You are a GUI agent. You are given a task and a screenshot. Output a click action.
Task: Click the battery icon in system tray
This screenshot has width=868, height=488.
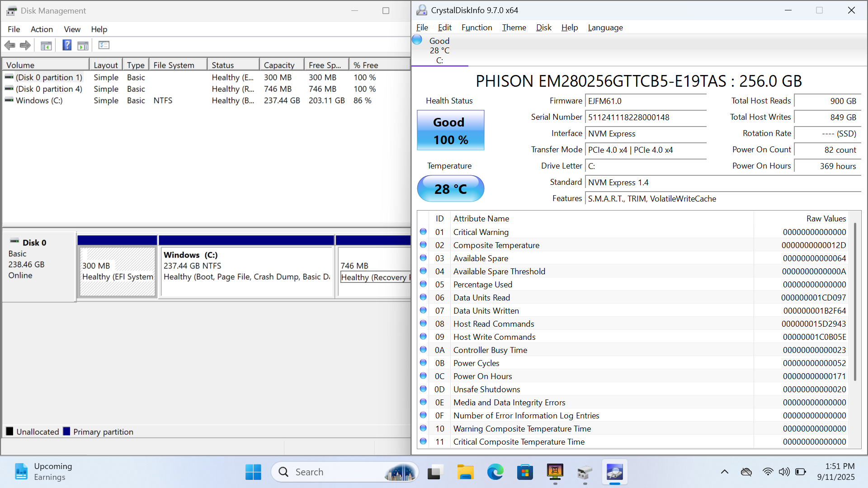(x=800, y=472)
